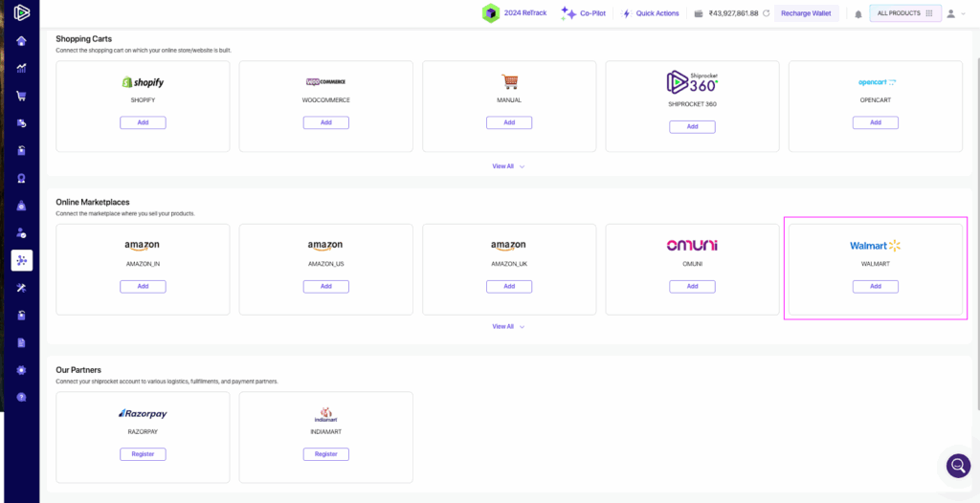Open the analytics chart icon in sidebar
The width and height of the screenshot is (980, 503).
click(x=21, y=68)
